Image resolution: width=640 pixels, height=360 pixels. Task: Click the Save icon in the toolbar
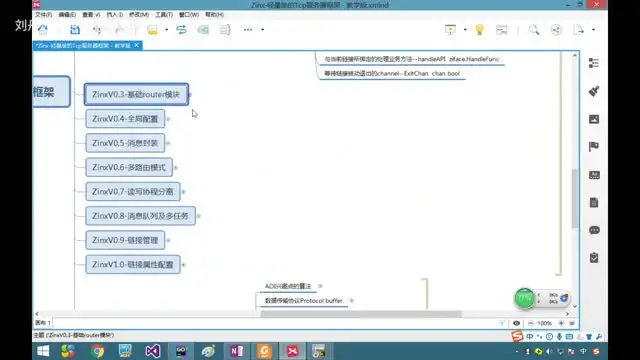coord(75,30)
